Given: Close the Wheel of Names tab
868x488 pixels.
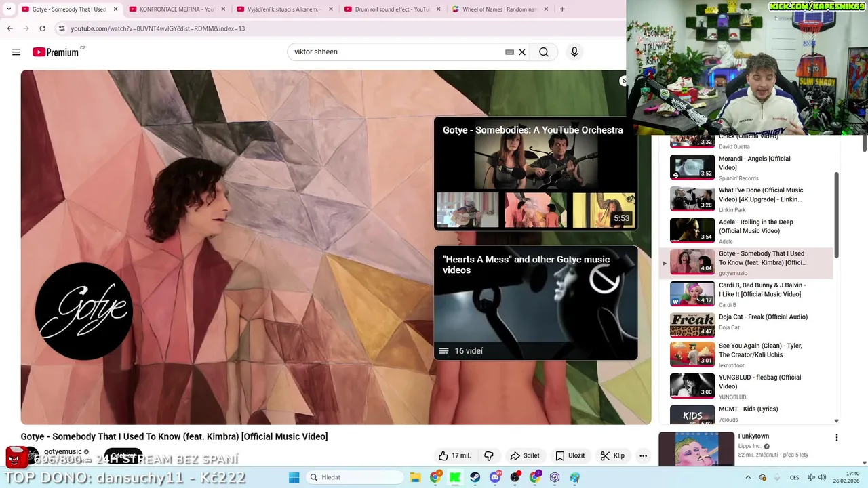Looking at the screenshot, I should coord(546,9).
